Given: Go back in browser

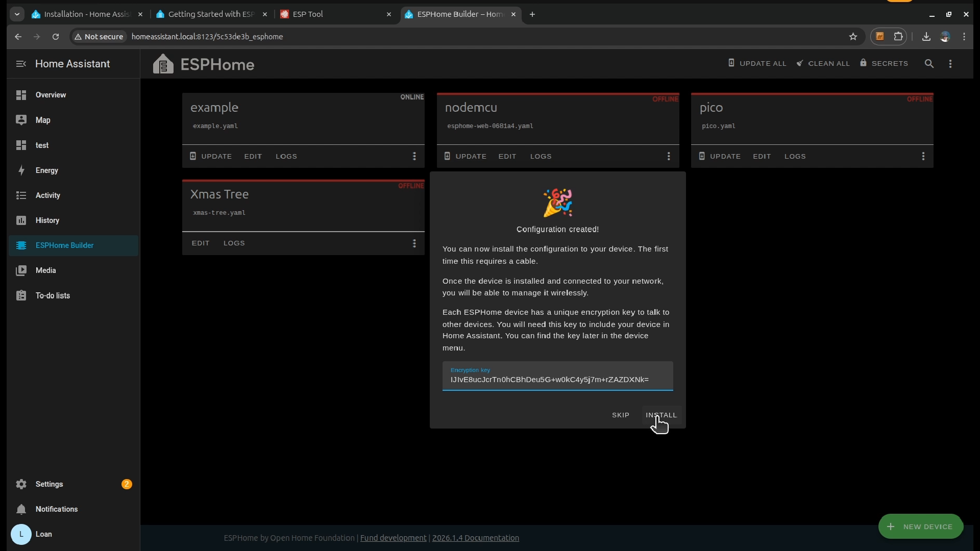Looking at the screenshot, I should pyautogui.click(x=18, y=37).
